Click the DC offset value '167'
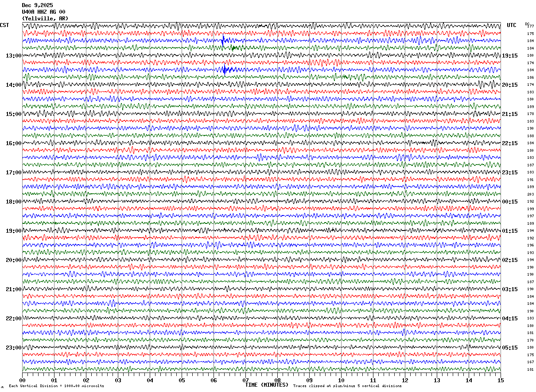536x392 pixels. (x=530, y=362)
